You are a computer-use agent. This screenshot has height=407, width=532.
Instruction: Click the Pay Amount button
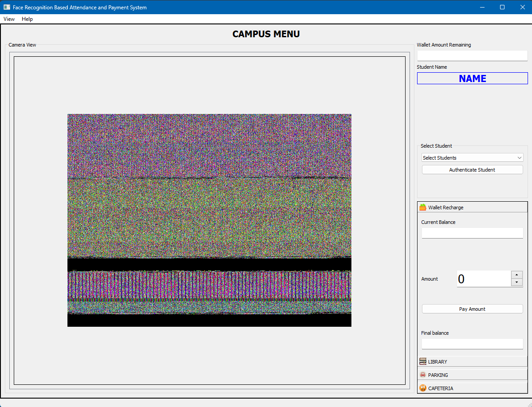[472, 309]
